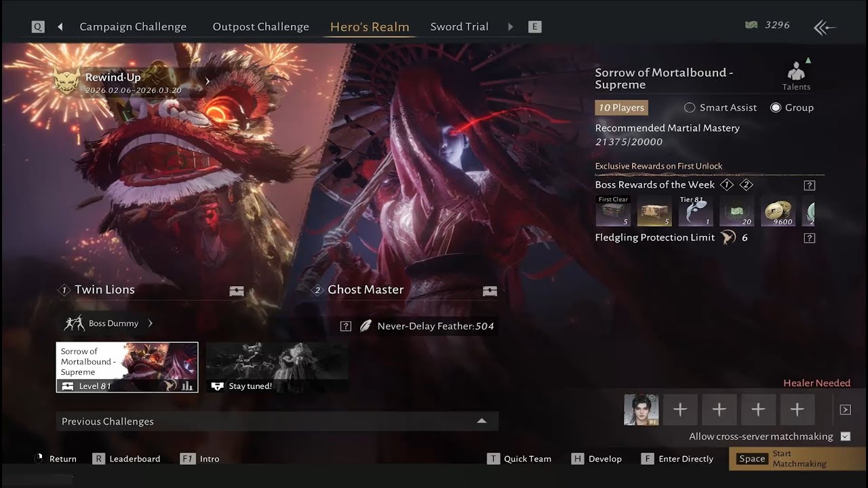Switch to Sword Trial tab
The image size is (868, 488).
click(459, 27)
